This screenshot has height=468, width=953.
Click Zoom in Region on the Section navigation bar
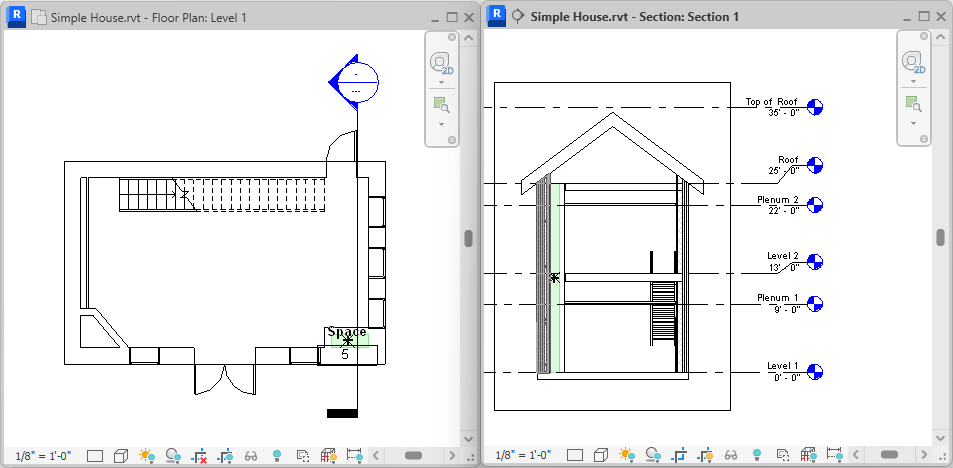[915, 105]
